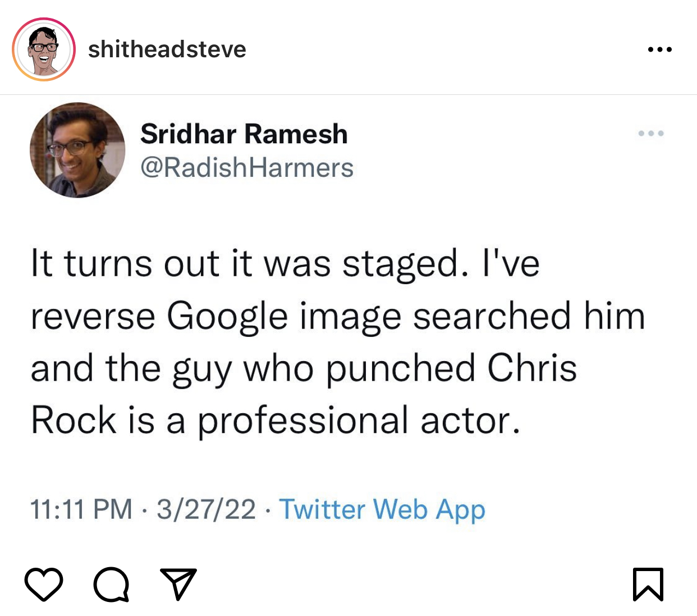Open the shitheadsteve username profile link
The height and width of the screenshot is (616, 697).
(167, 49)
